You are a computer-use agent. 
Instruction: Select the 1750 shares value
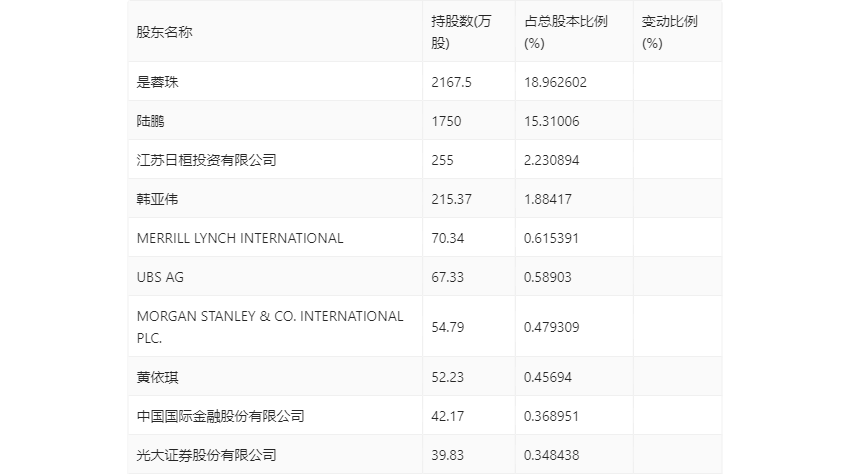coord(446,121)
